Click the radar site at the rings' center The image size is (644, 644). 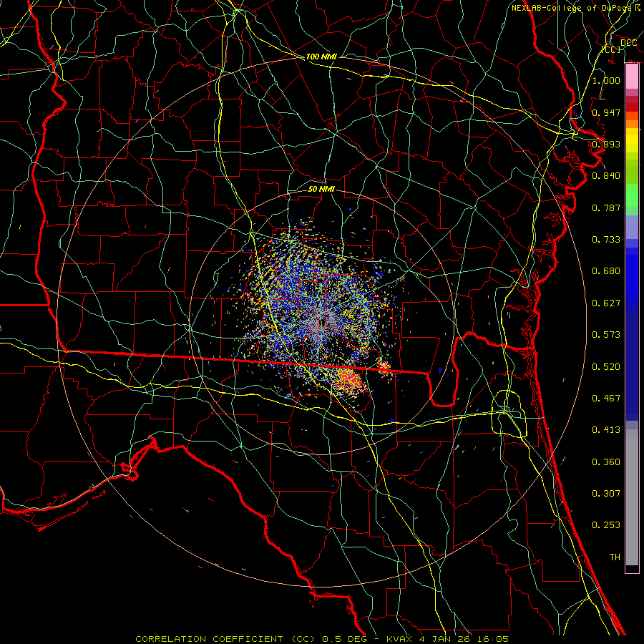321,323
